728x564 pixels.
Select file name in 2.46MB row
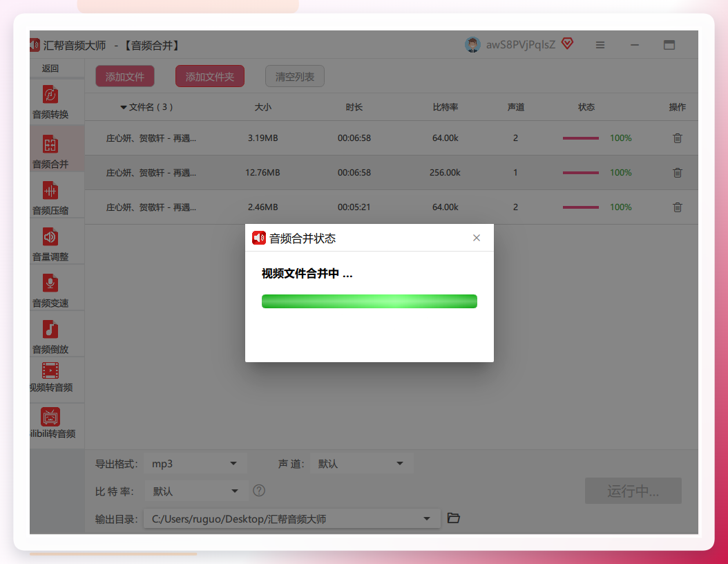tap(151, 207)
